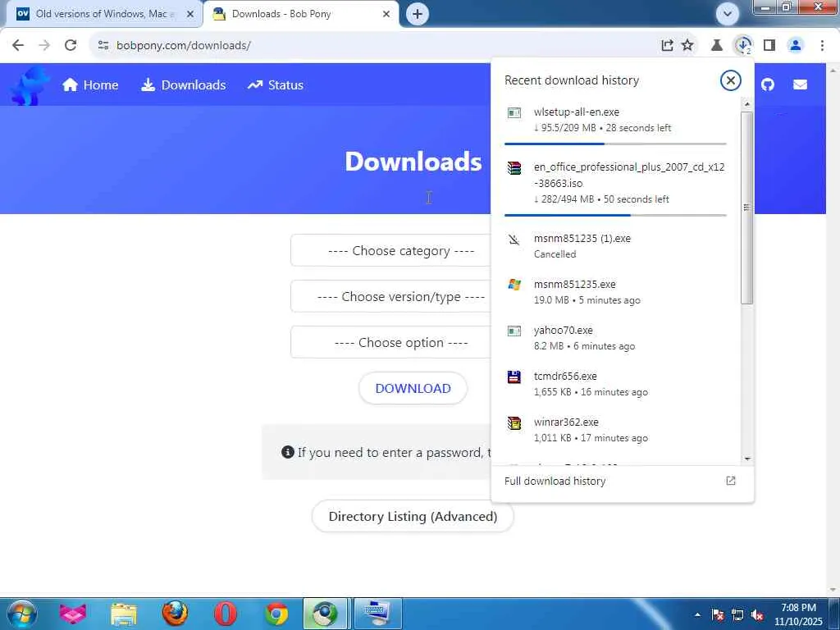Show hidden system tray icons arrow

point(697,615)
